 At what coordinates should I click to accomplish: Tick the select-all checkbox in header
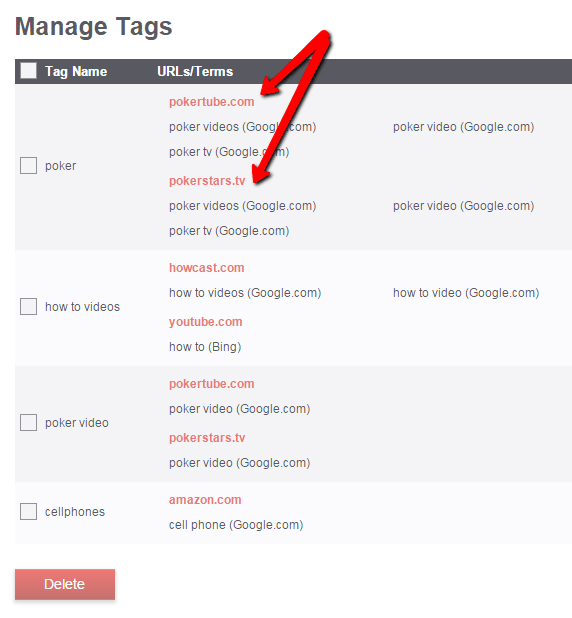point(28,71)
